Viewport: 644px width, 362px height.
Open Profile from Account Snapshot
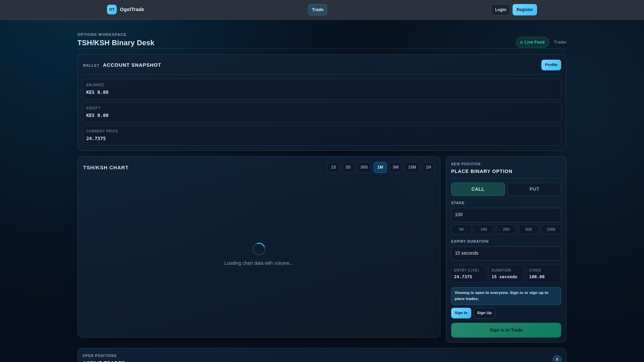point(551,65)
